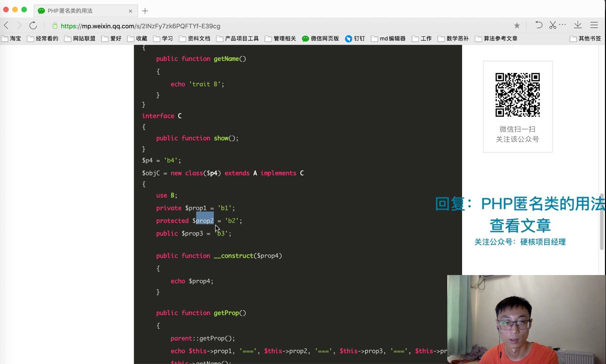Reload the page with the refresh icon
606x364 pixels.
tap(33, 25)
